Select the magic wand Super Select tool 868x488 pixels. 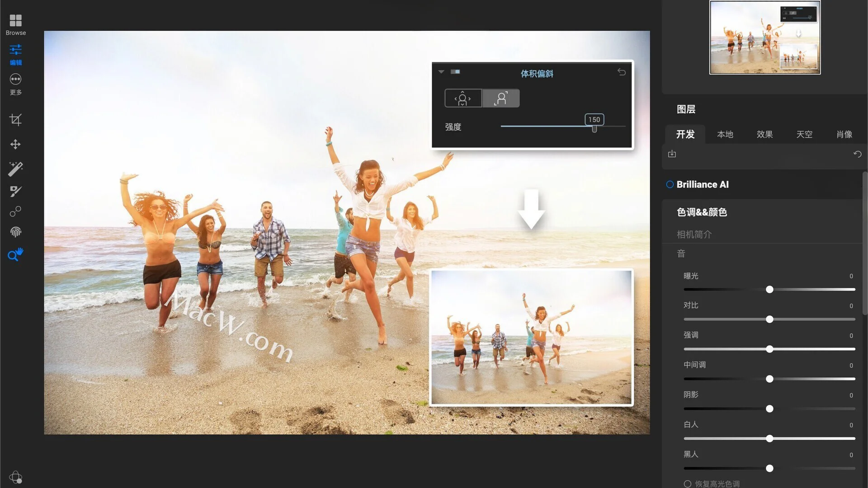15,169
